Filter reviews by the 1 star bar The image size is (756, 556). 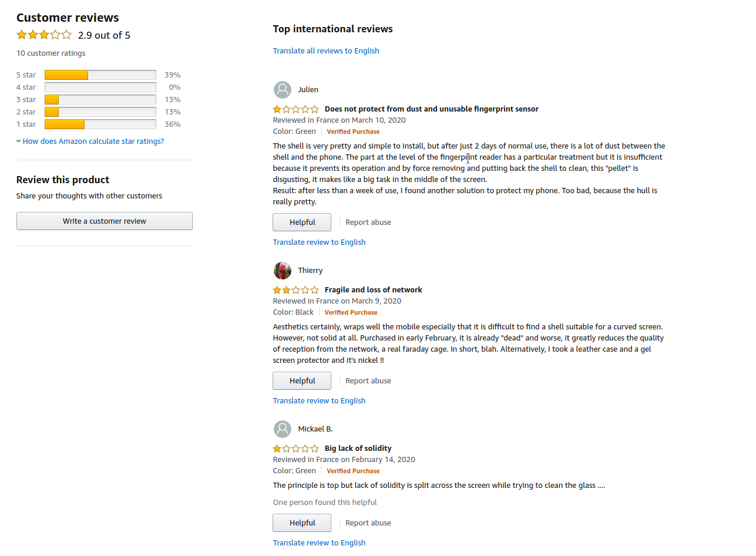click(99, 124)
